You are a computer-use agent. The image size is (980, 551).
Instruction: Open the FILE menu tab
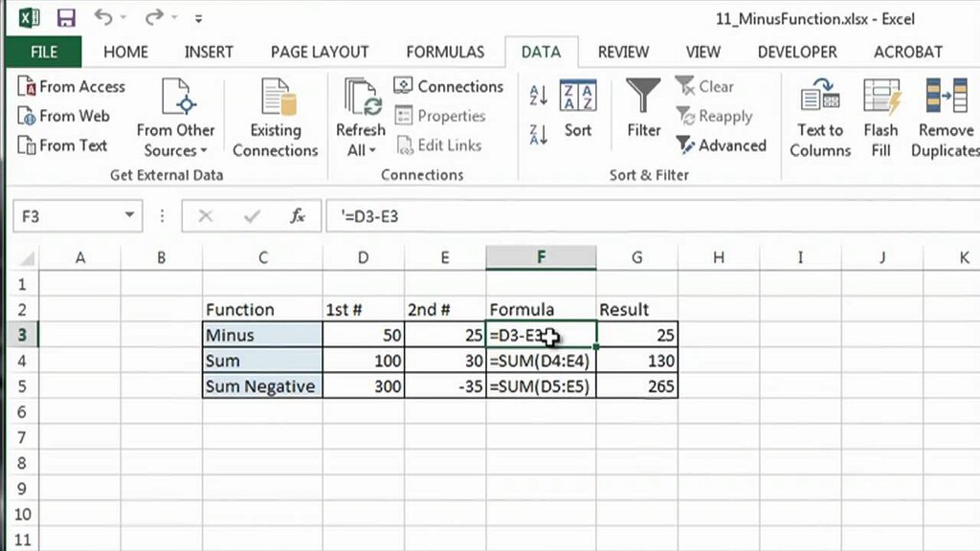coord(44,52)
